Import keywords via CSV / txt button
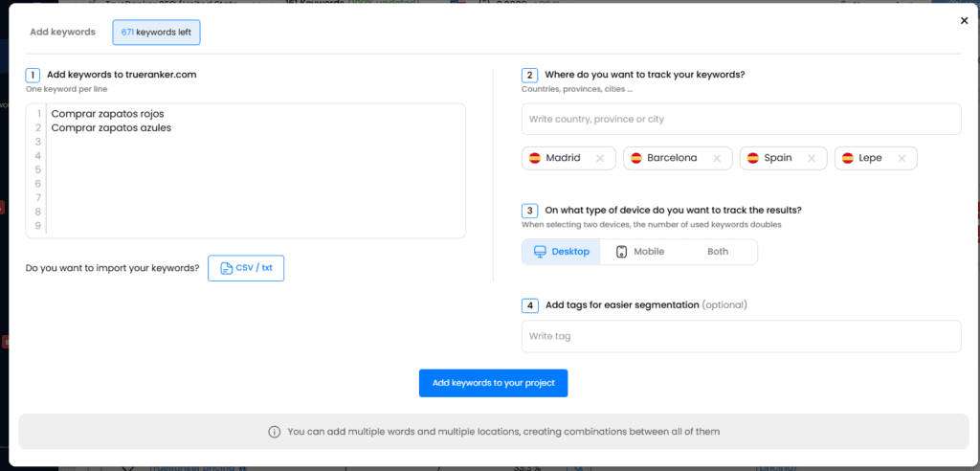Viewport: 980px width, 471px height. [246, 268]
